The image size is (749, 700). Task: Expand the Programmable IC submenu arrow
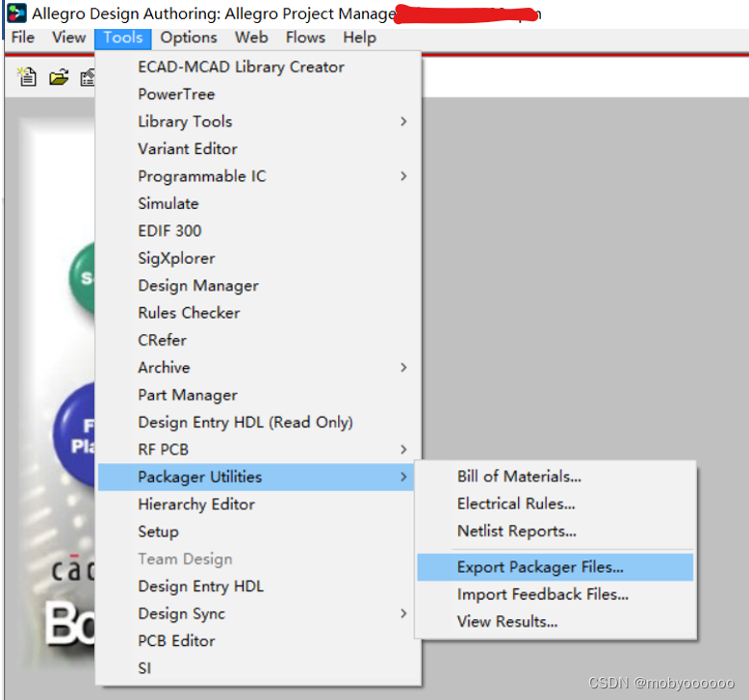pos(403,176)
